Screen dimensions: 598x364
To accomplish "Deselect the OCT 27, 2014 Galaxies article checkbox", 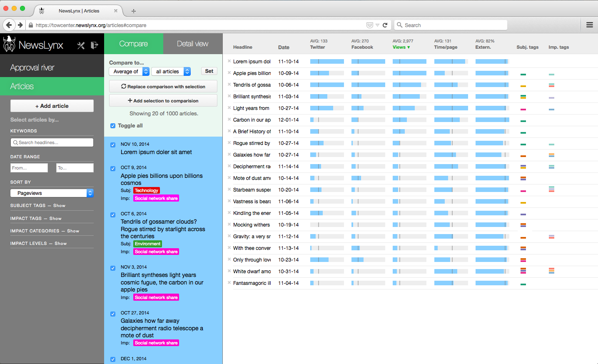I will tap(113, 314).
